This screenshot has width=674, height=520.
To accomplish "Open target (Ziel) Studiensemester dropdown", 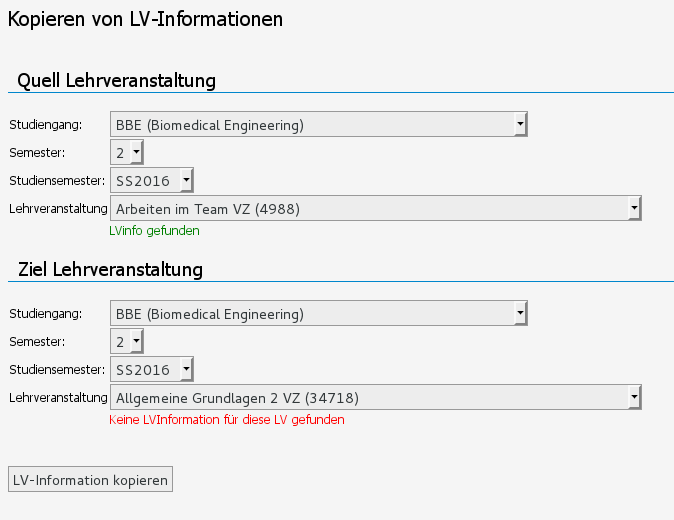I will click(x=152, y=370).
